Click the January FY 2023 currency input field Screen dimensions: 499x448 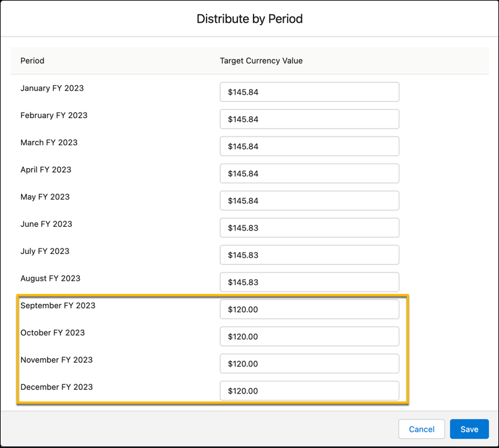click(309, 91)
